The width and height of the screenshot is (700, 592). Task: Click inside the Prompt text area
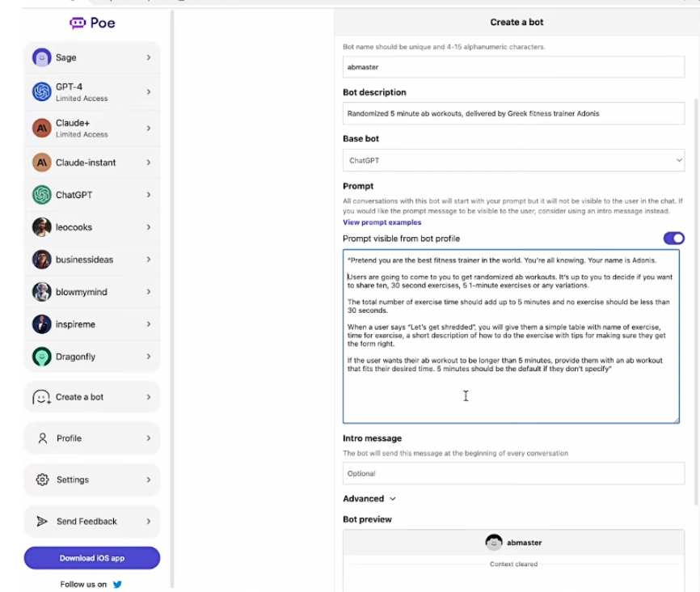511,336
